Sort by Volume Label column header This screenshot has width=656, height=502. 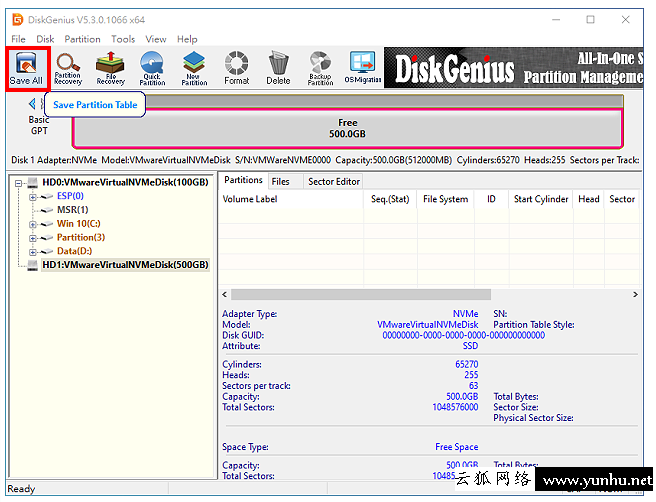tap(291, 199)
